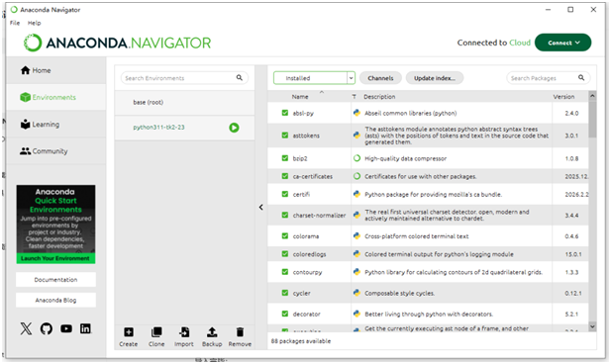Toggle the bzip2 package checkbox
611x364 pixels.
click(285, 158)
